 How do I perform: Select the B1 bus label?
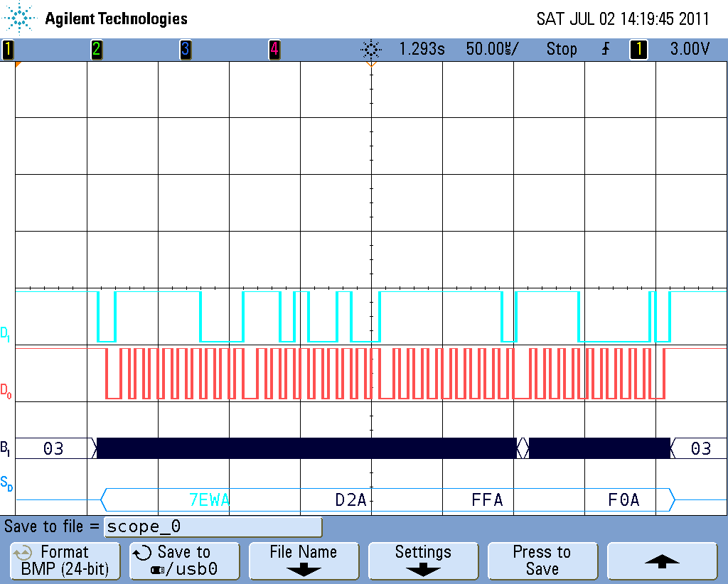click(x=6, y=448)
